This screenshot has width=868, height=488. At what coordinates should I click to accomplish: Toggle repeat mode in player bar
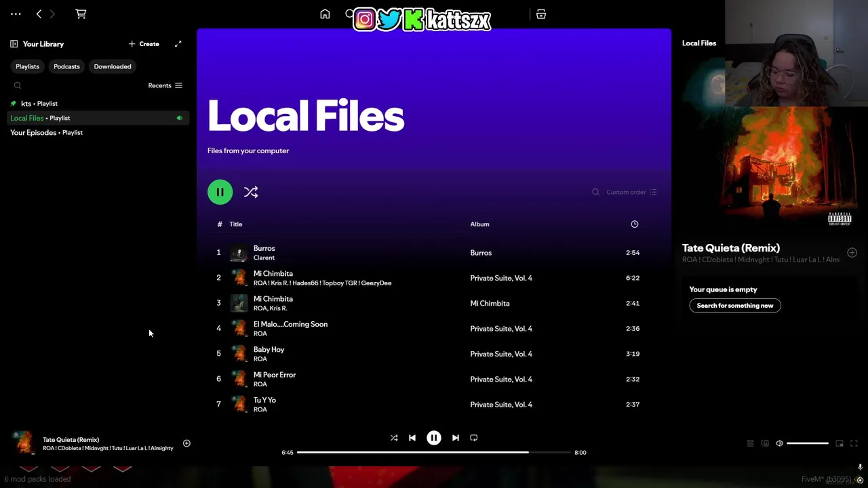point(474,438)
